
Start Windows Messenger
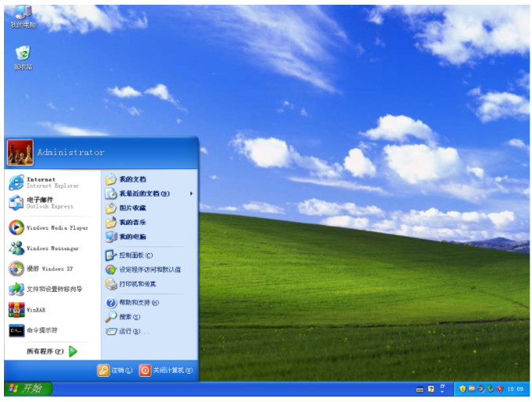tap(47, 248)
